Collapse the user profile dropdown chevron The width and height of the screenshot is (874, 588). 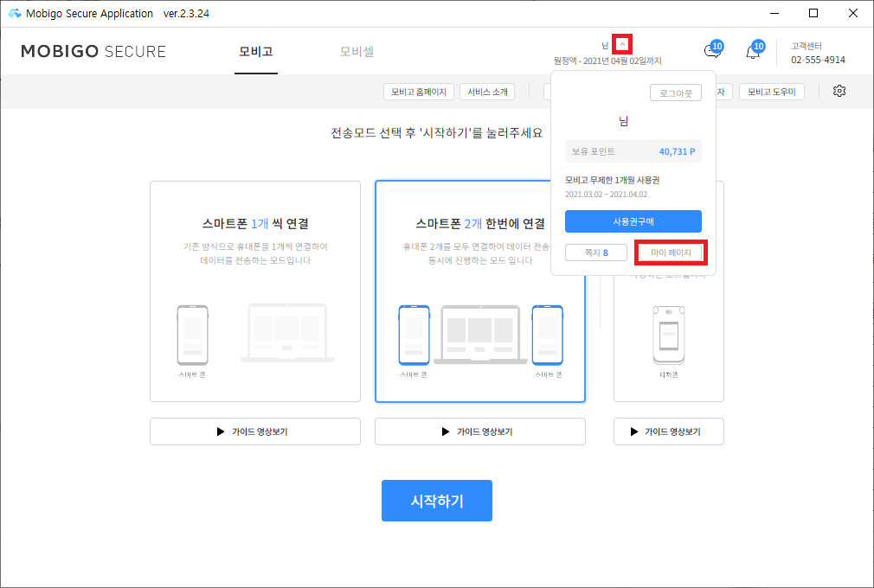622,45
